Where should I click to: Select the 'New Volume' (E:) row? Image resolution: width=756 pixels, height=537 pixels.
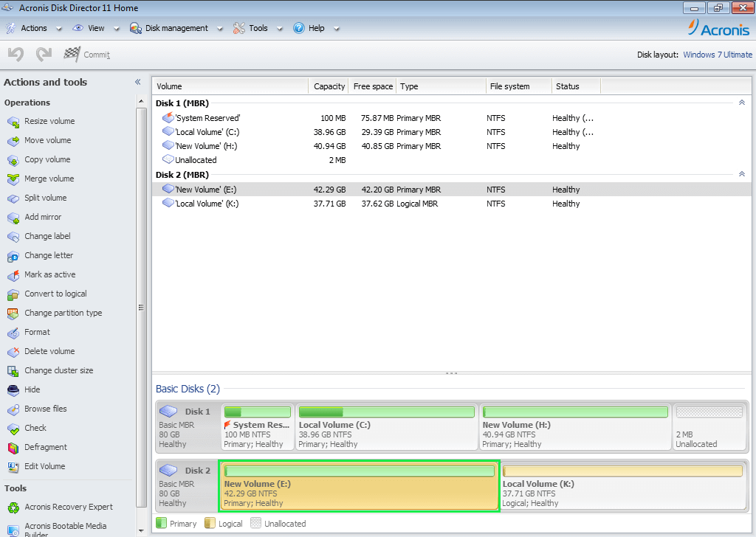pos(451,190)
